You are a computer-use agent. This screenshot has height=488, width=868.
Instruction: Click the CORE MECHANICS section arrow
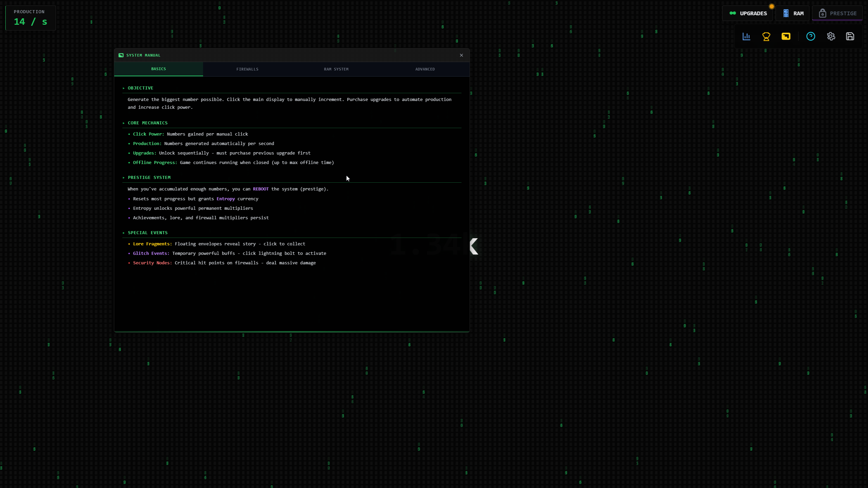(124, 123)
